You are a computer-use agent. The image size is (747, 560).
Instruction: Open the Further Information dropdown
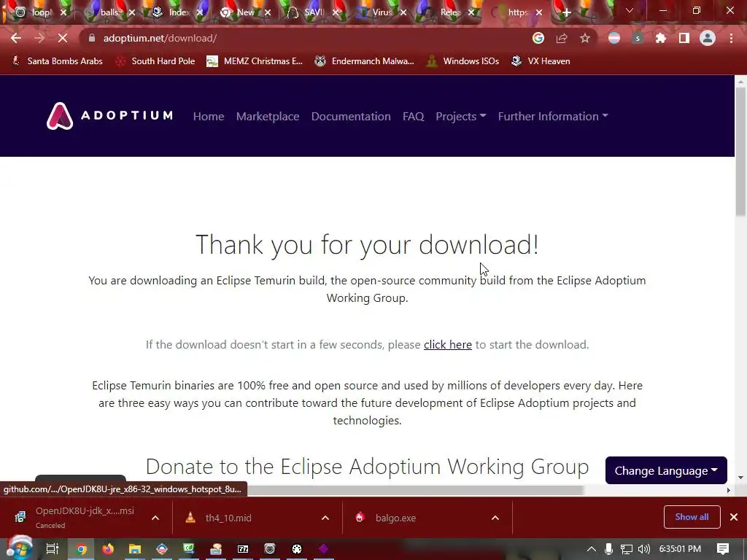[553, 116]
